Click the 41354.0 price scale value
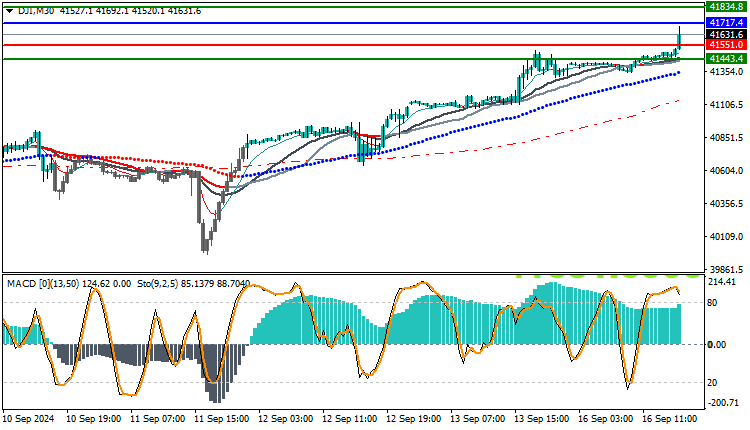750x430 pixels. tap(726, 72)
